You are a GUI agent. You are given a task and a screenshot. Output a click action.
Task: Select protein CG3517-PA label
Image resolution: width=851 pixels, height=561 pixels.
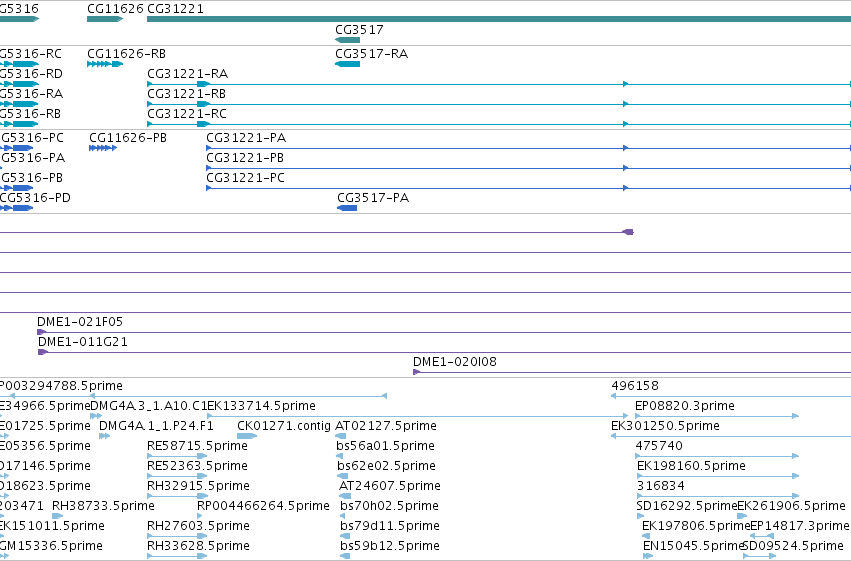point(373,198)
